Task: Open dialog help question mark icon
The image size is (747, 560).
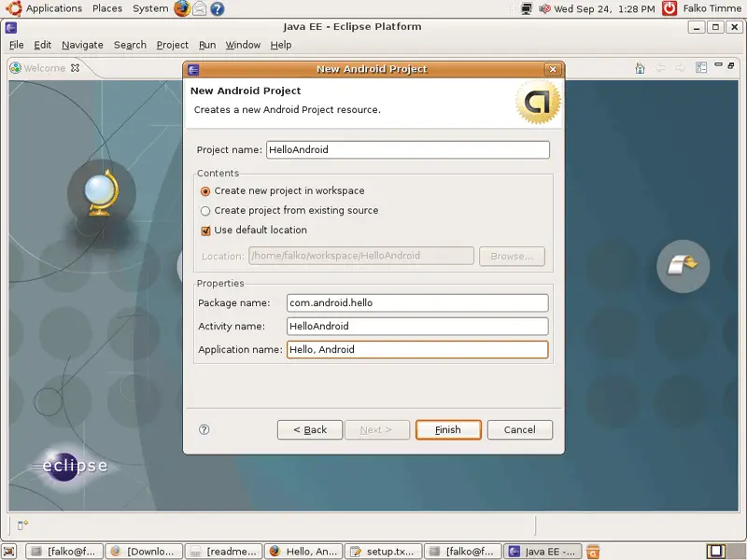Action: 204,429
